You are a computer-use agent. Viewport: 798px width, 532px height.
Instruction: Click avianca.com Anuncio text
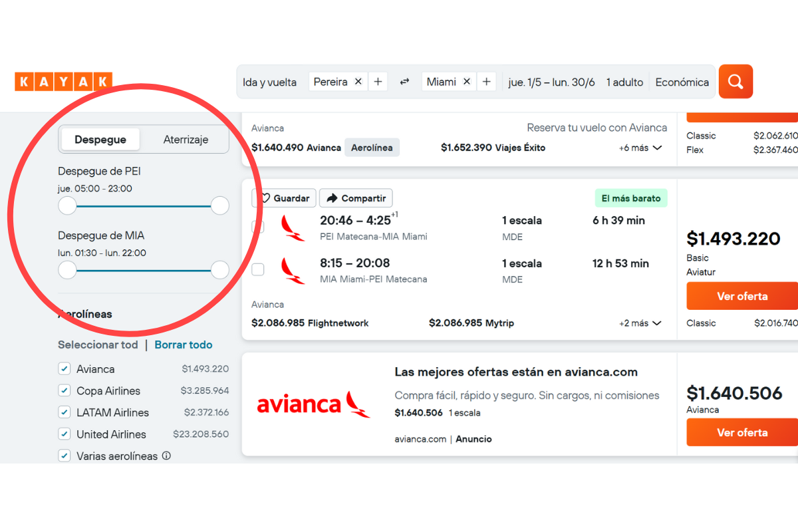[x=443, y=439]
